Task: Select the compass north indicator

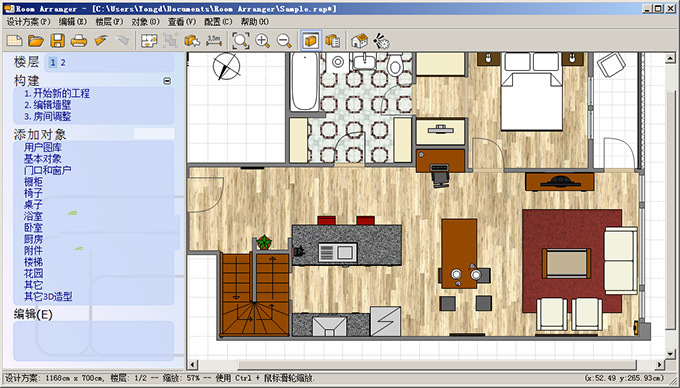Action: click(x=226, y=66)
